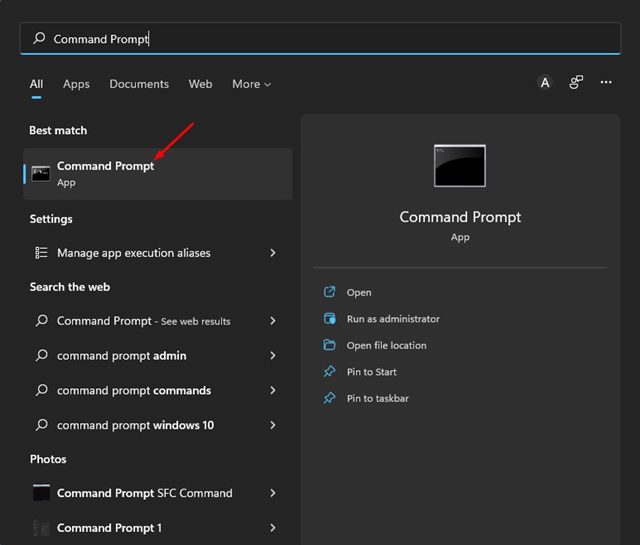Open the Command Prompt best match result
The image size is (640, 545).
158,174
